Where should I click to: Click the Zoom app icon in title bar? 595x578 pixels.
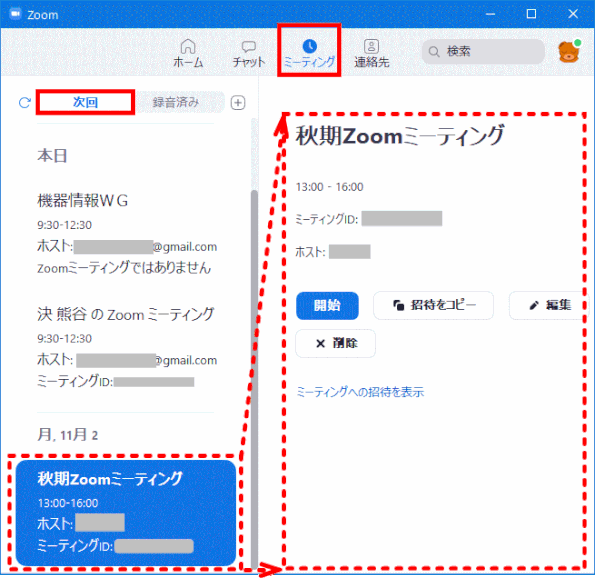[15, 14]
